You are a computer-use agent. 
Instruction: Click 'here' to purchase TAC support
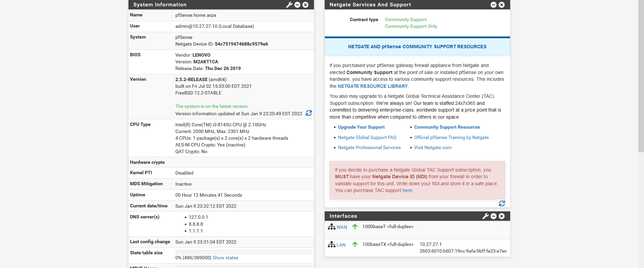pyautogui.click(x=407, y=190)
